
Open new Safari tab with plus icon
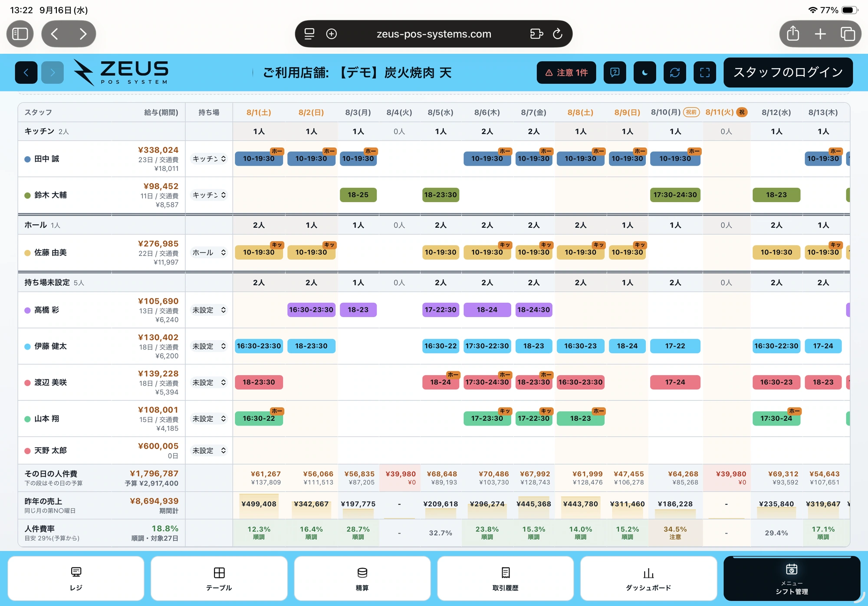tap(820, 33)
